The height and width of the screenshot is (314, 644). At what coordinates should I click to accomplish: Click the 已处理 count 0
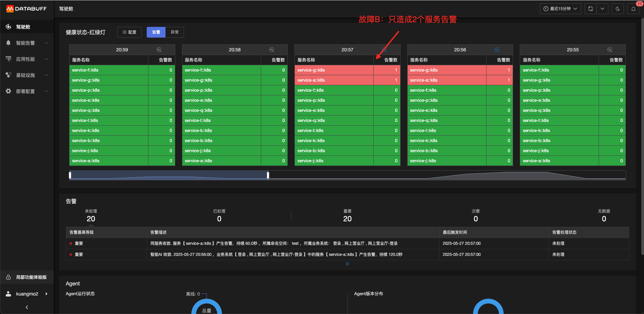click(219, 219)
